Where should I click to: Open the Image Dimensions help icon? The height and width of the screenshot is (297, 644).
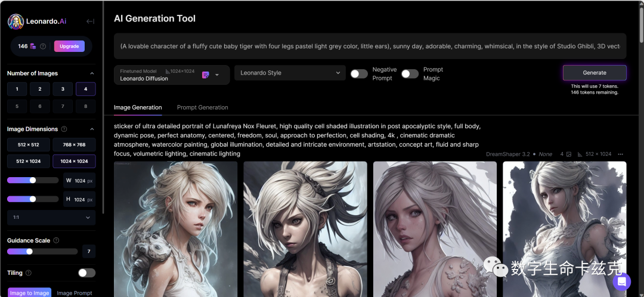(x=64, y=129)
